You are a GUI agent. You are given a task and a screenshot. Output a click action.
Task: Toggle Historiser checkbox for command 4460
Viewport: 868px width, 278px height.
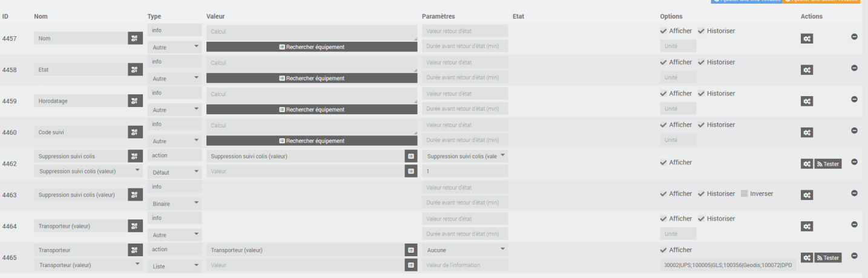[x=702, y=124]
